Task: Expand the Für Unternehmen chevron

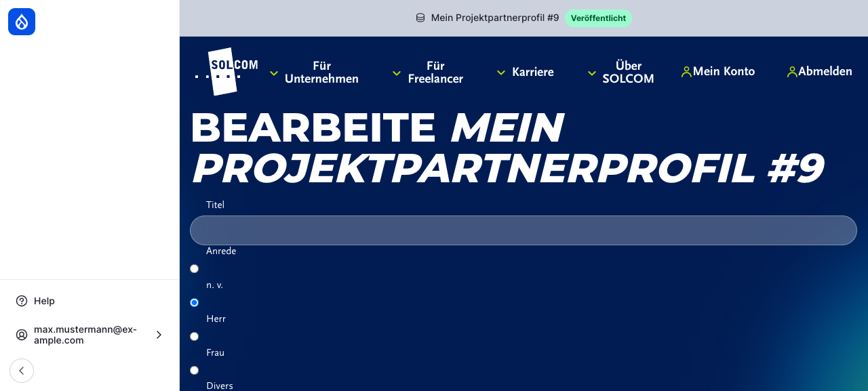Action: coord(274,73)
